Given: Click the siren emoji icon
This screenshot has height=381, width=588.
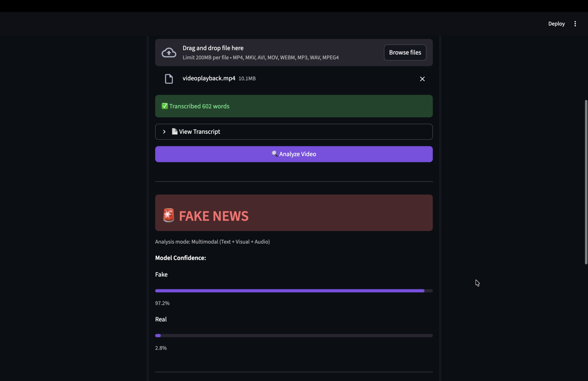Looking at the screenshot, I should pos(169,215).
